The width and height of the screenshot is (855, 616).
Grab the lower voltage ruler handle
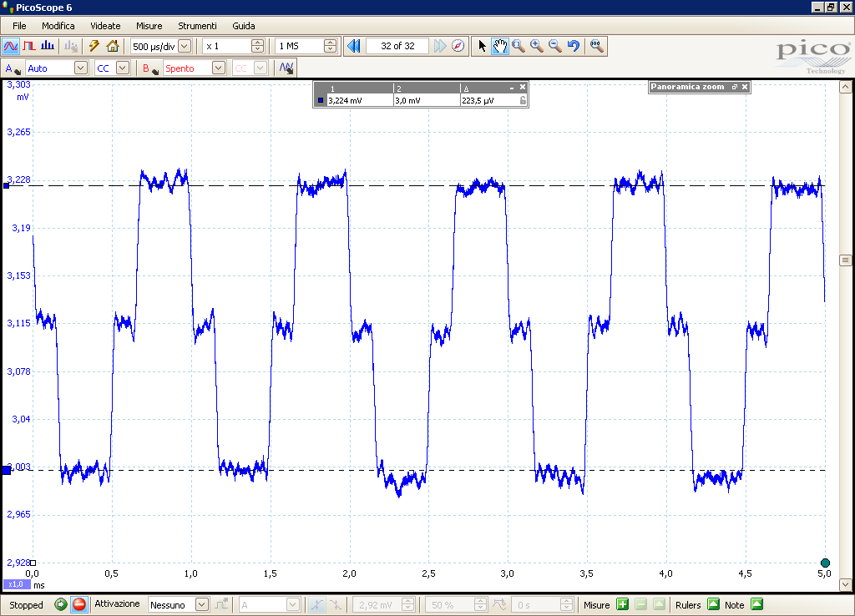tap(6, 470)
